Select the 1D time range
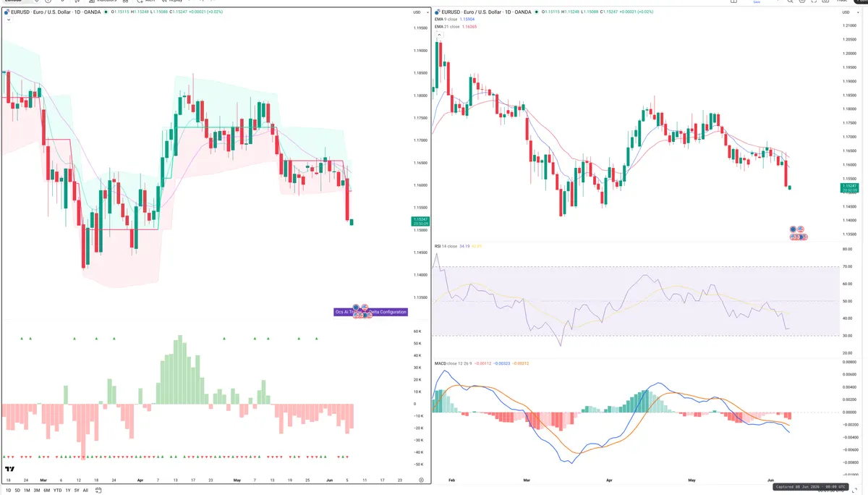 point(8,490)
